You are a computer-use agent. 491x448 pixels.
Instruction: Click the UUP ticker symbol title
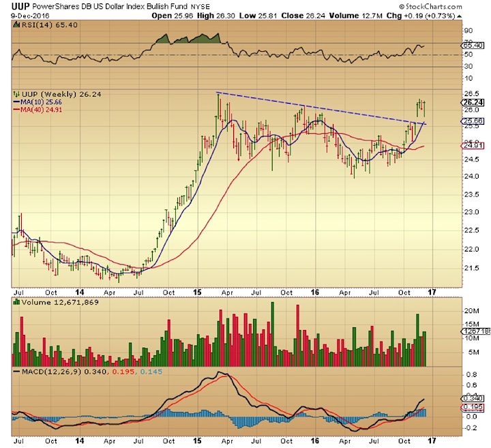[x=21, y=5]
